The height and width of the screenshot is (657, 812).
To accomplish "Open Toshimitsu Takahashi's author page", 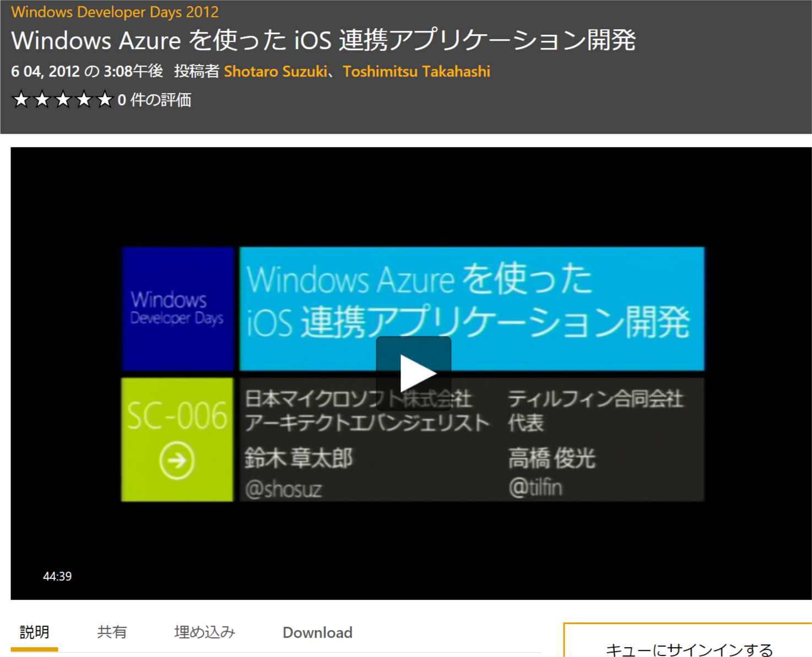I will (416, 72).
